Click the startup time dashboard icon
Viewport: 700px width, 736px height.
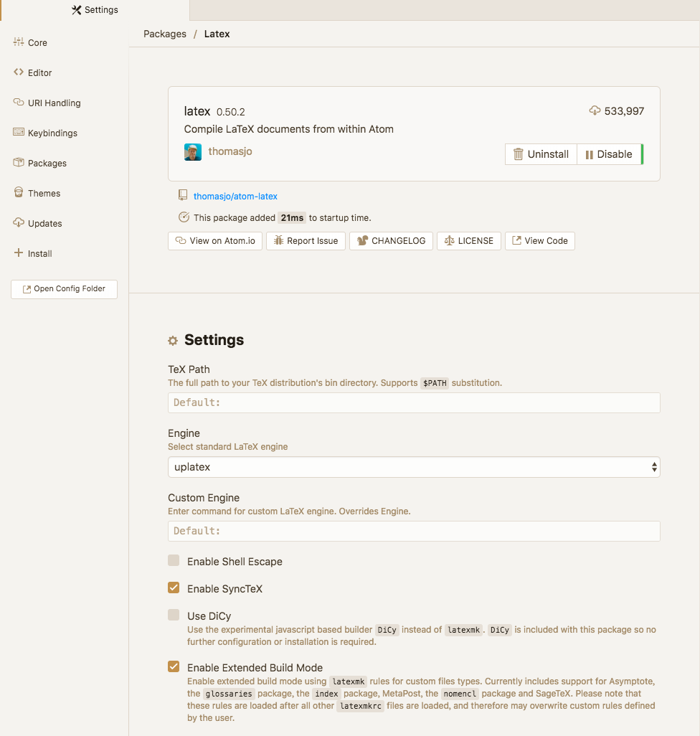[184, 217]
